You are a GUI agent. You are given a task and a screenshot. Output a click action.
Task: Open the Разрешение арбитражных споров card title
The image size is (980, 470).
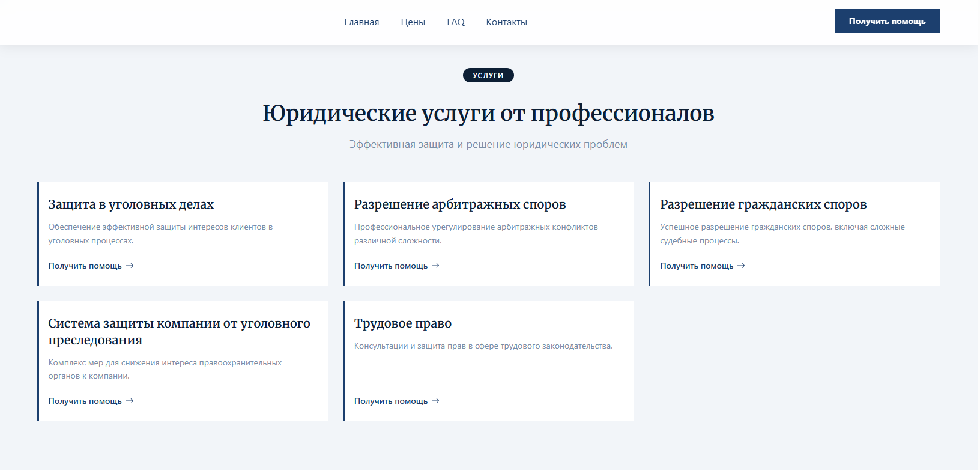click(460, 204)
